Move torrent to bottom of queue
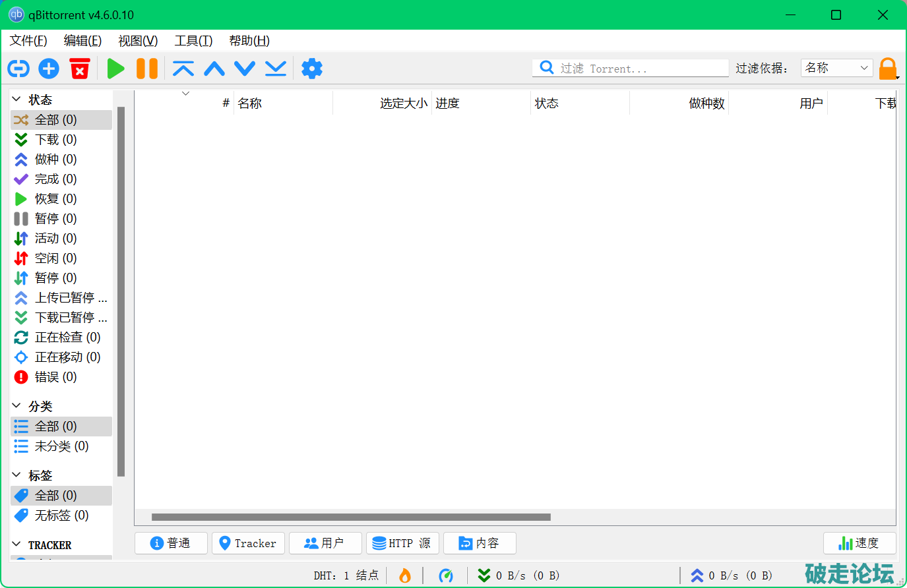 click(276, 69)
